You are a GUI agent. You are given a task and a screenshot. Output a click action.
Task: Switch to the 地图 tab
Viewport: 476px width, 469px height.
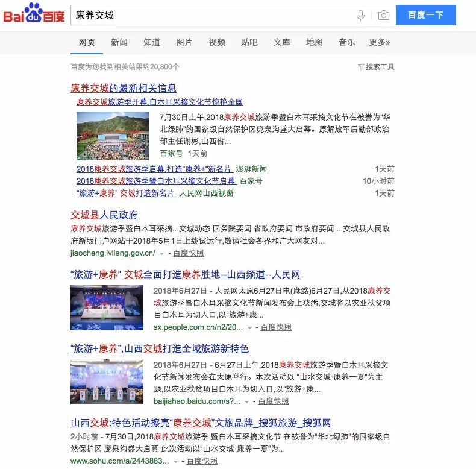pos(314,42)
